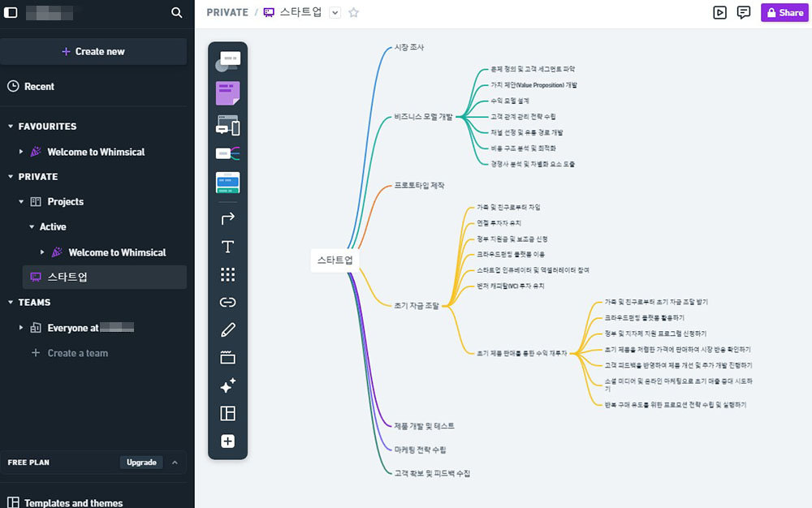The image size is (812, 508).
Task: Select the Text tool
Action: (227, 247)
